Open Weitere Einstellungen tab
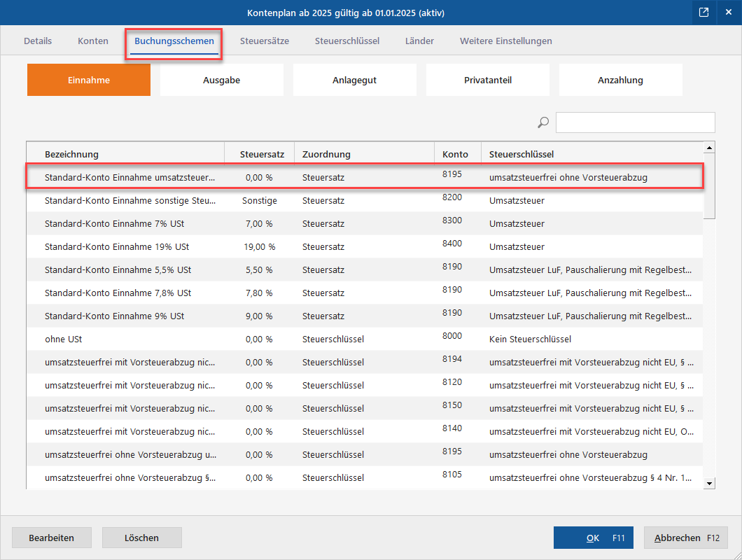The image size is (742, 560). click(x=506, y=41)
